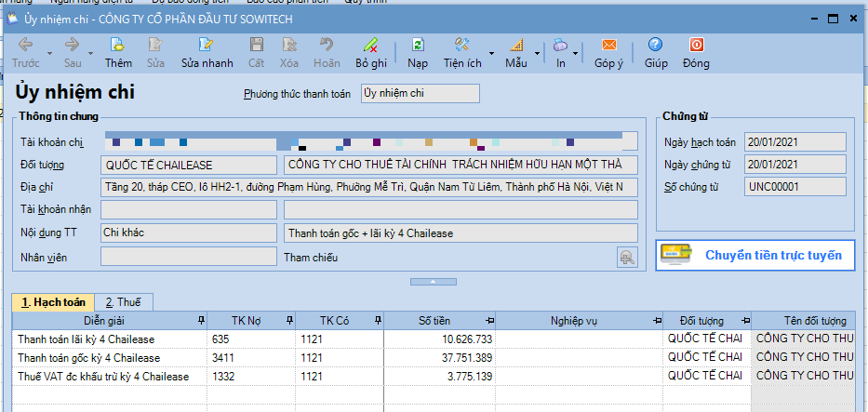Viewport: 868px width, 412px height.
Task: Click Đối tượng cell in 1332 row
Action: pyautogui.click(x=707, y=377)
